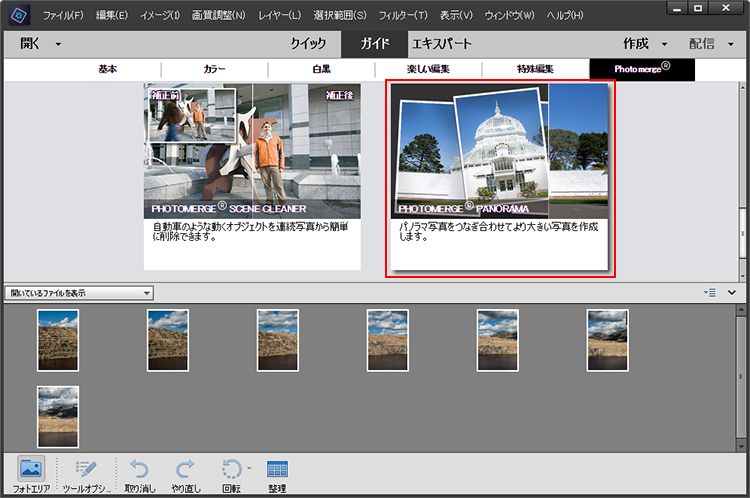Switch to エキスパート (Expert) mode tab

click(441, 44)
